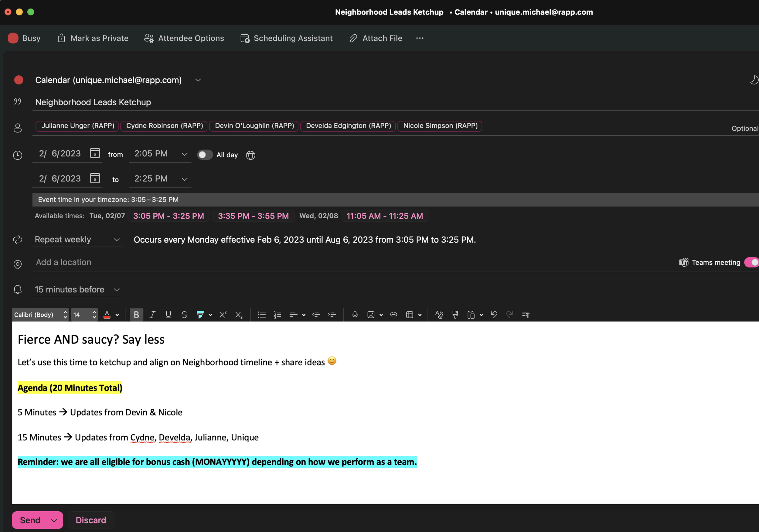Image resolution: width=759 pixels, height=532 pixels.
Task: Toggle the All day switch
Action: [x=205, y=155]
